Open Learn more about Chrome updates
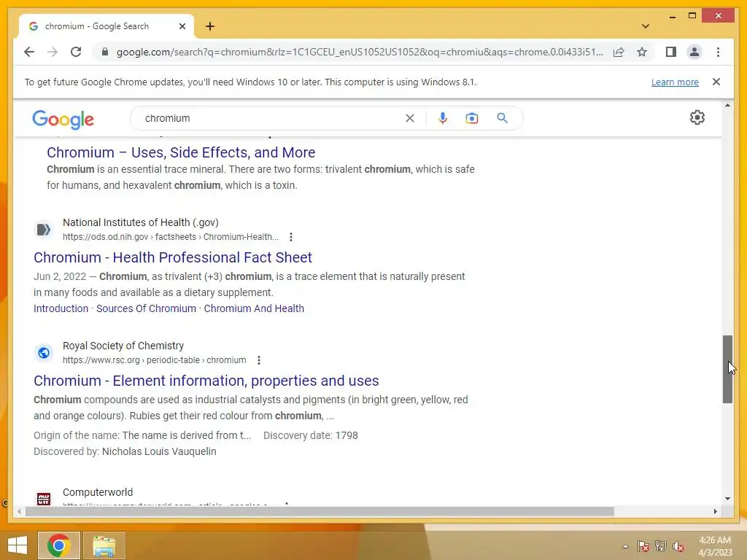This screenshot has height=560, width=747. (x=675, y=82)
